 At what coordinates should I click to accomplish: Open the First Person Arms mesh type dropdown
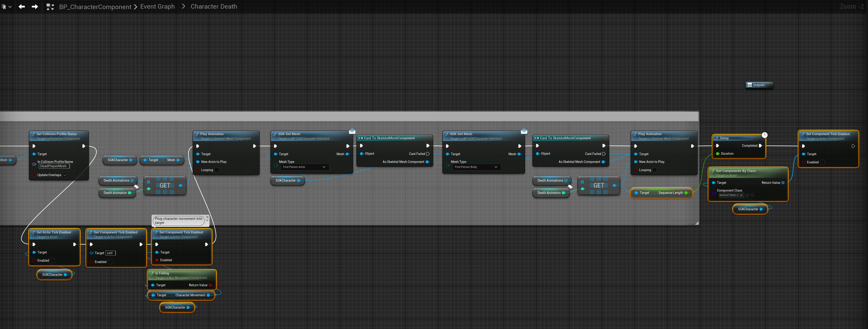coord(304,167)
